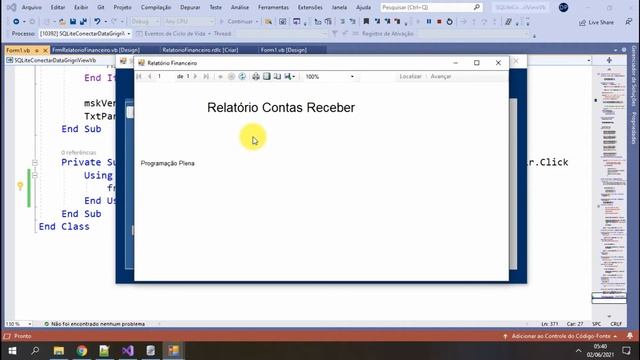Collapse the Using block region
The height and width of the screenshot is (360, 640).
pyautogui.click(x=35, y=176)
